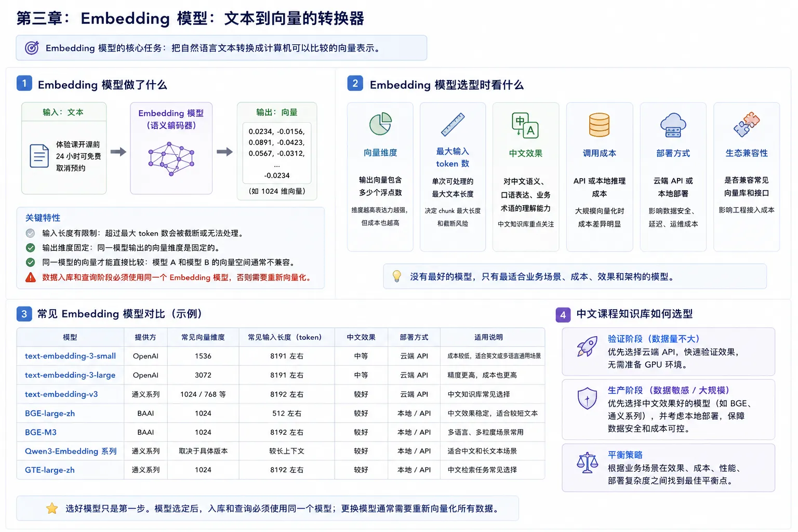Click the arrow pointing to the output vector box

click(224, 152)
